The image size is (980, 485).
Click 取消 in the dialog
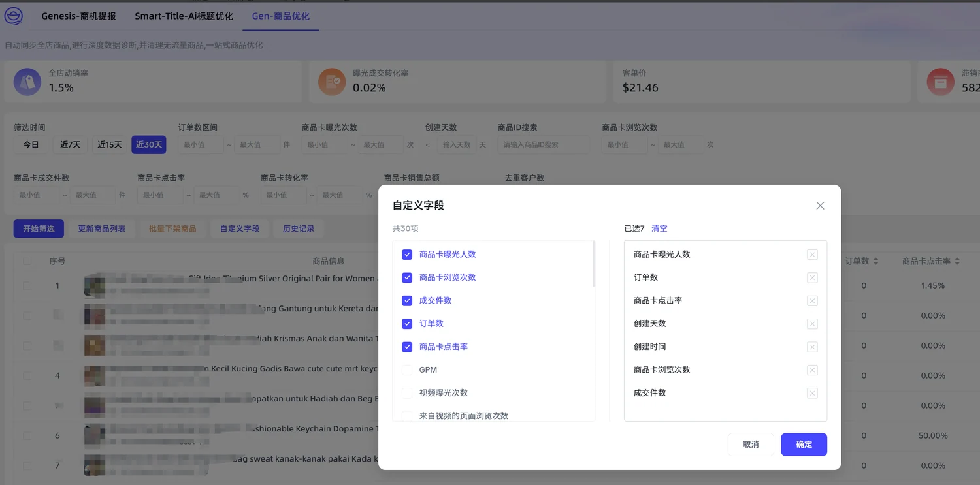(x=751, y=445)
